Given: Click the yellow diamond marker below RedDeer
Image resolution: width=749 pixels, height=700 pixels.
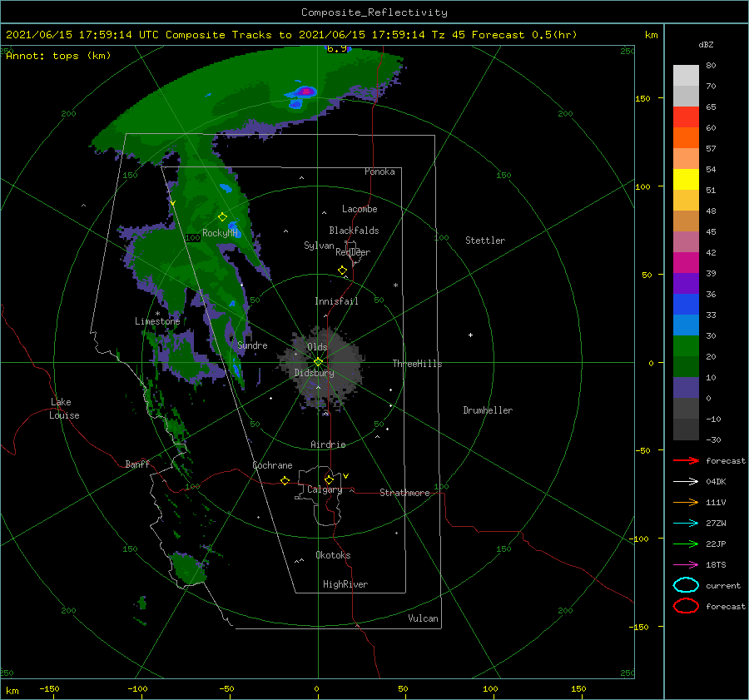Looking at the screenshot, I should 342,271.
